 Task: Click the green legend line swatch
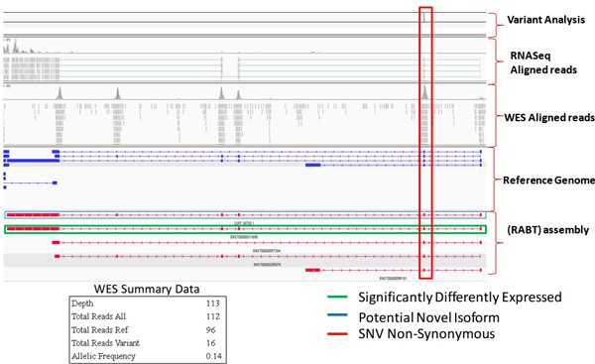pyautogui.click(x=337, y=297)
